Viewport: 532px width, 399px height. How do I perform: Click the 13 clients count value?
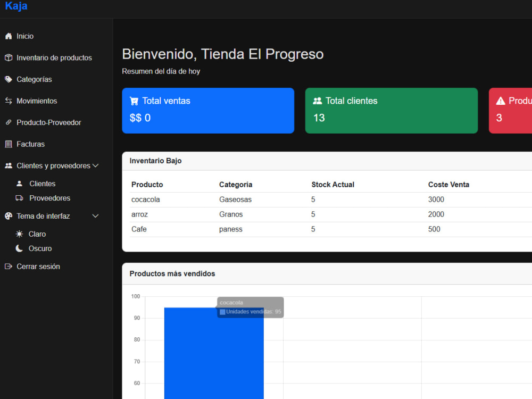pos(319,118)
